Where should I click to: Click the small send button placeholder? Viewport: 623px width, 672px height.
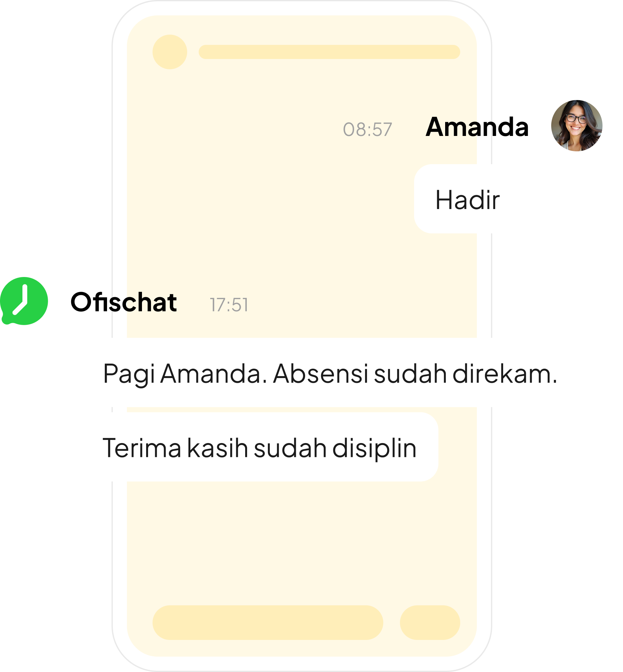click(430, 622)
